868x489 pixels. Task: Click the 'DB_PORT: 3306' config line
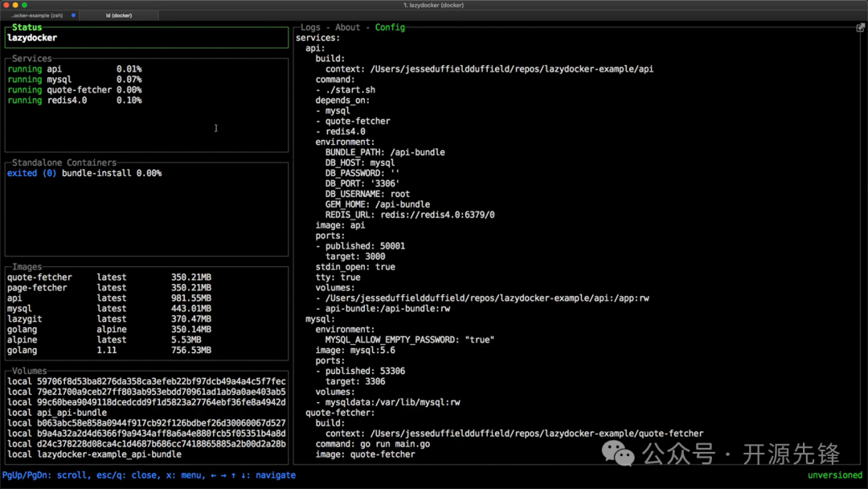click(362, 184)
